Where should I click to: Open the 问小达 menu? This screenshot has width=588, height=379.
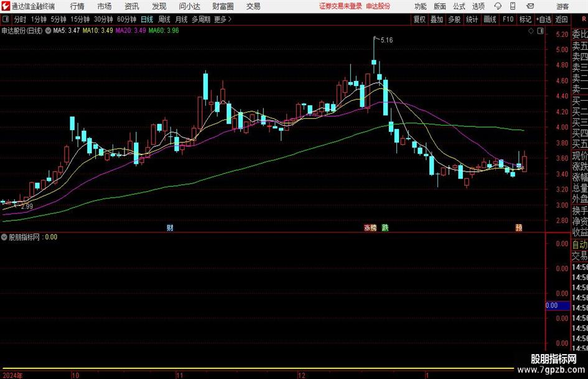[x=189, y=6]
